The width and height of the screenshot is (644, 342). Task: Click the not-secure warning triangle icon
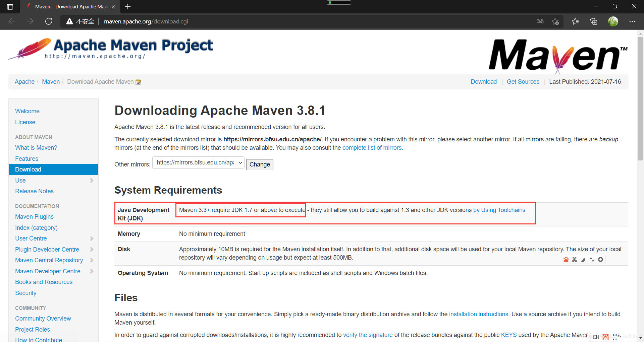[x=69, y=21]
